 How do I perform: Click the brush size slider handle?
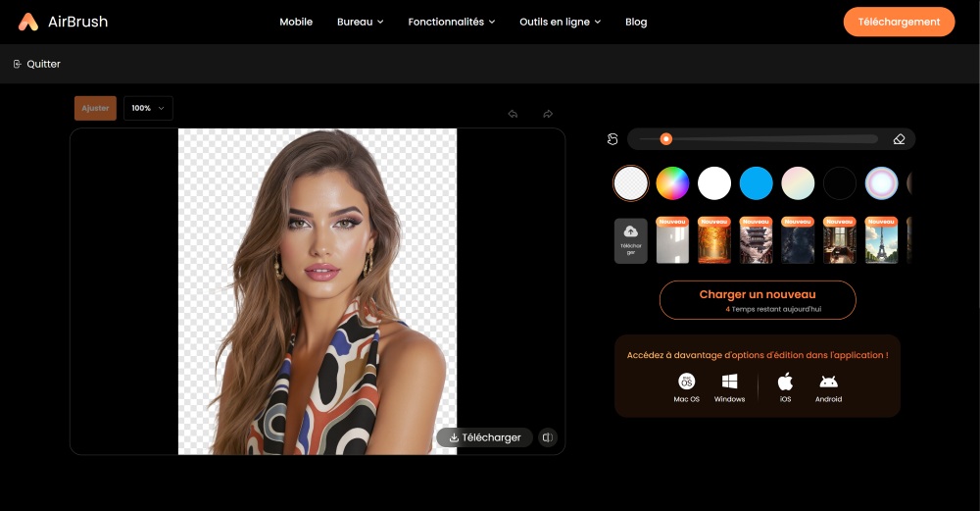coord(666,139)
